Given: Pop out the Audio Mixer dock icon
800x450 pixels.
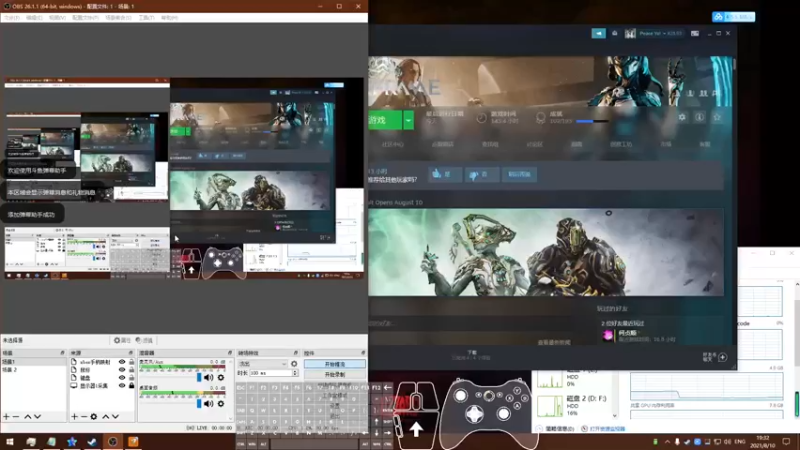Looking at the screenshot, I should (230, 353).
